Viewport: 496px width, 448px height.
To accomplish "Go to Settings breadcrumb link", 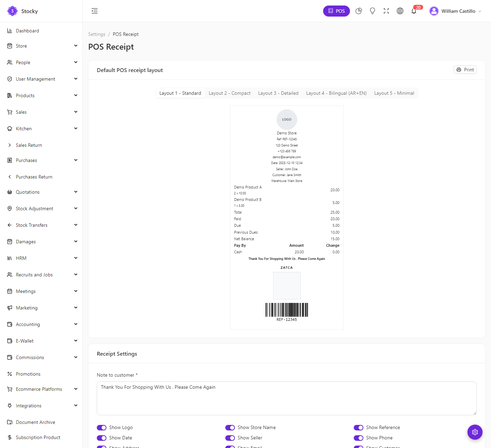I will point(97,34).
